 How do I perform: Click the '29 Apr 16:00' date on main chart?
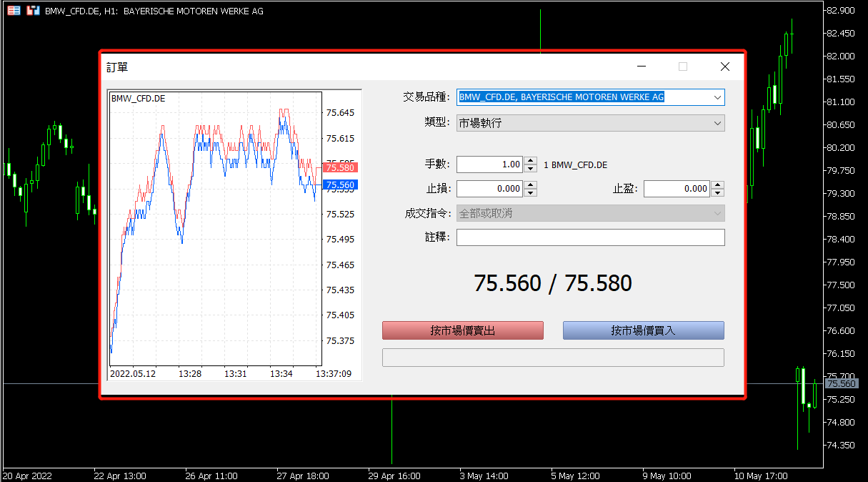[x=395, y=476]
